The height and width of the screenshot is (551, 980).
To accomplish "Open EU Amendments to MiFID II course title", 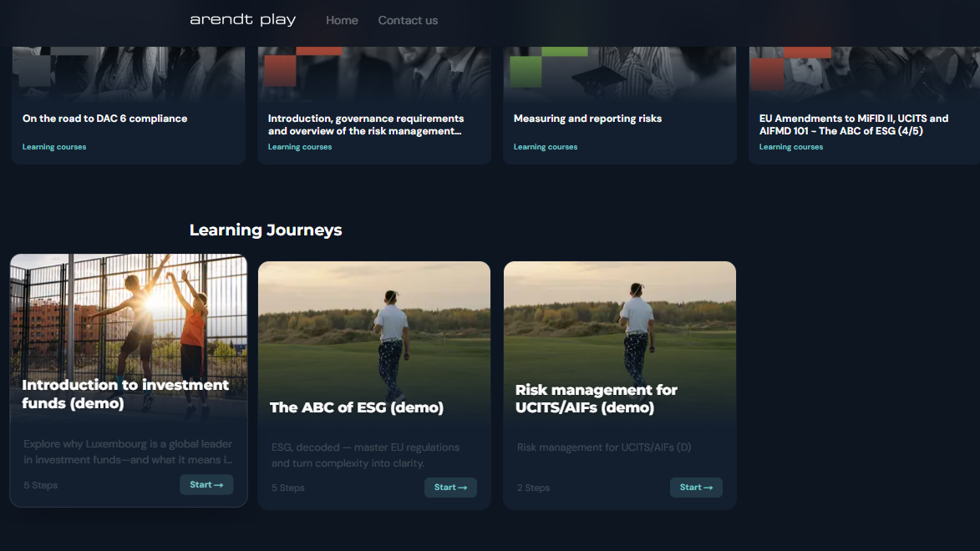I will coord(854,124).
